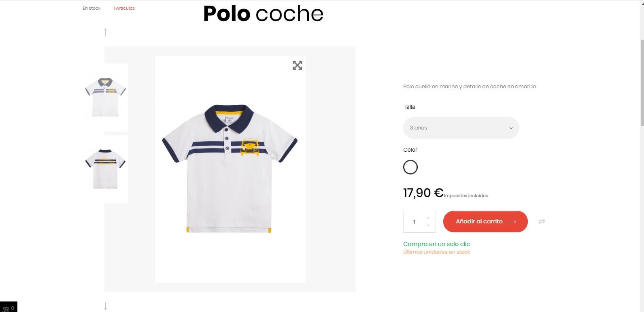Decrease quantity with the down arrow
The height and width of the screenshot is (312, 644).
[428, 225]
